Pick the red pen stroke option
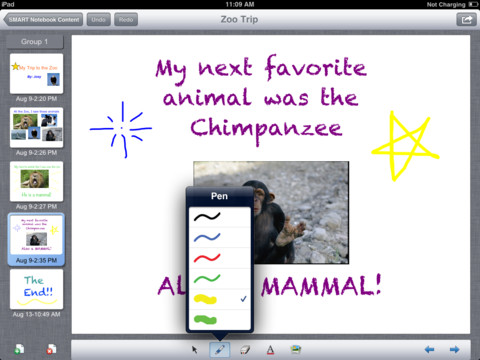The image size is (480, 360). pos(219,258)
